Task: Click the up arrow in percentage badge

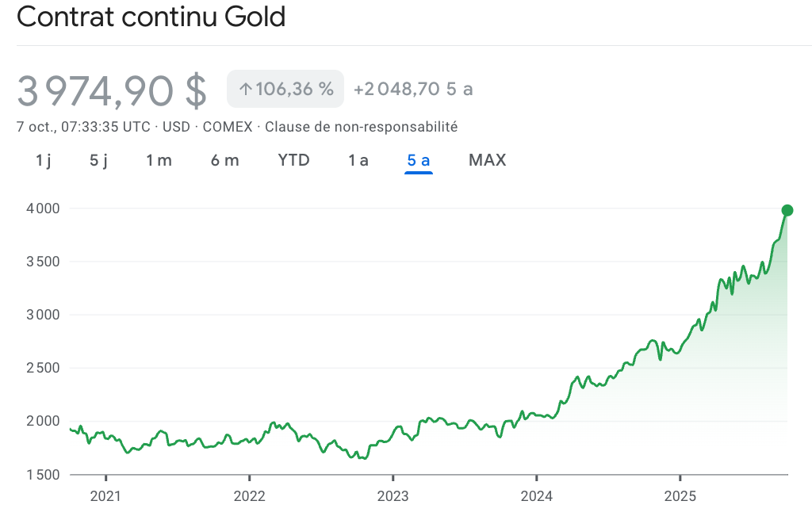Action: point(245,90)
